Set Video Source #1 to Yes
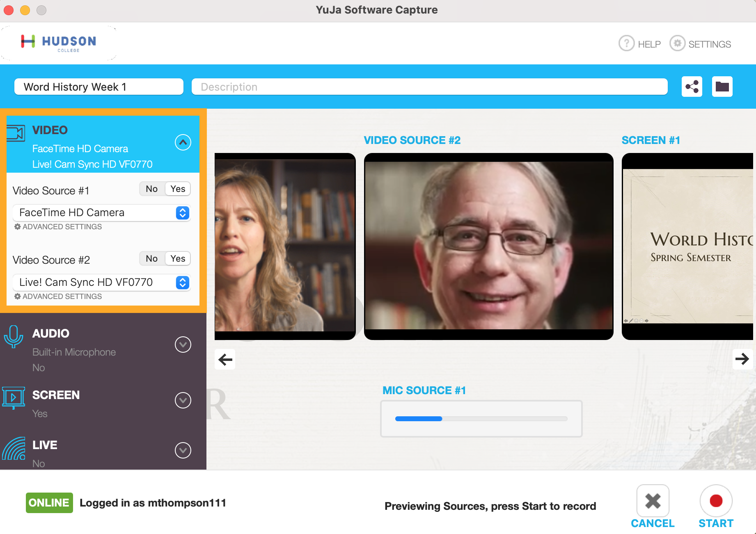This screenshot has width=756, height=534. click(x=178, y=189)
